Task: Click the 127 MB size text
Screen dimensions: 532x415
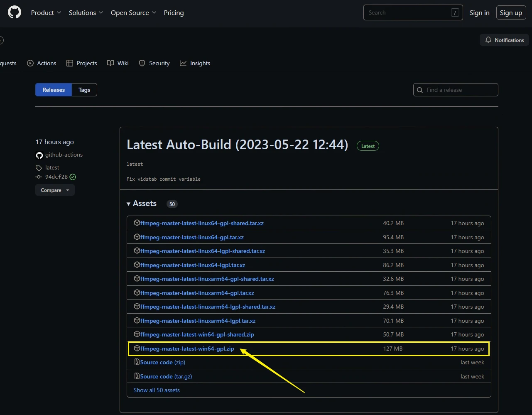Action: click(393, 349)
